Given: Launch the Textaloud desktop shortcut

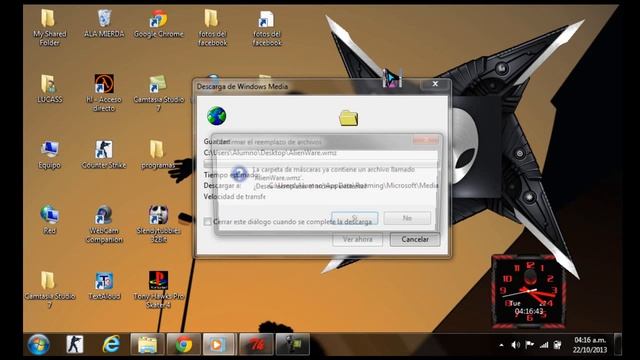Looking at the screenshot, I should click(104, 286).
